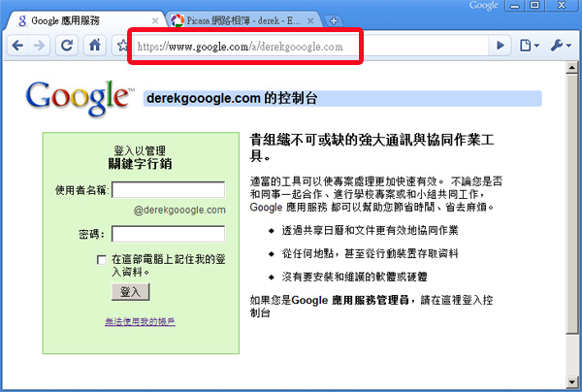582x392 pixels.
Task: Click the 登入 sign-in button
Action: coord(130,292)
